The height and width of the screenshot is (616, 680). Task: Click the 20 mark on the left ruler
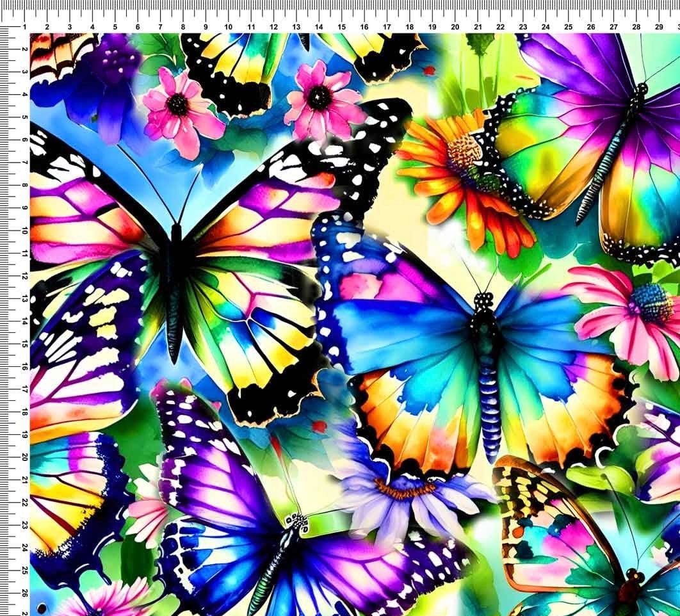coord(23,457)
